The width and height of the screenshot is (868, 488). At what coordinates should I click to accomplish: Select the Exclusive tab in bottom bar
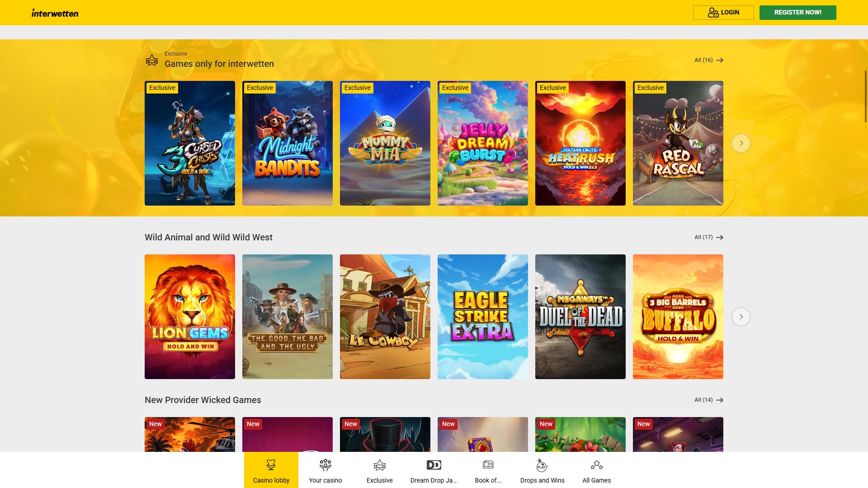coord(380,470)
